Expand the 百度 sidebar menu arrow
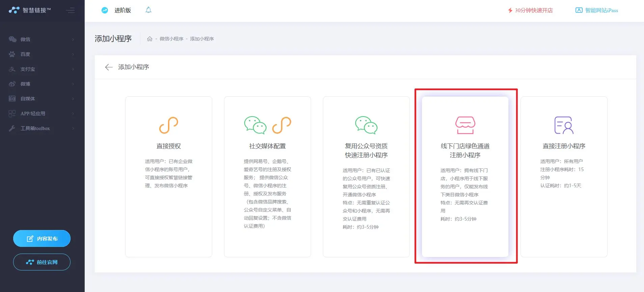Image resolution: width=644 pixels, height=292 pixels. coord(73,54)
